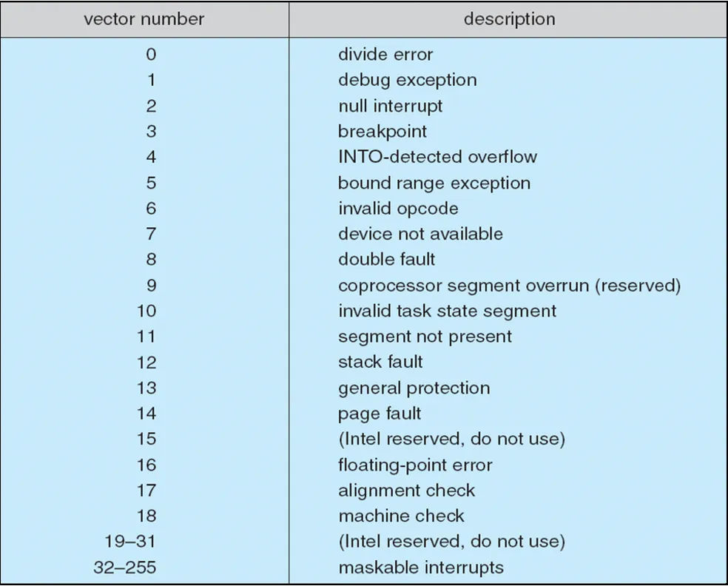Select 'INTO-detected overflow' entry
The height and width of the screenshot is (586, 728).
(437, 157)
